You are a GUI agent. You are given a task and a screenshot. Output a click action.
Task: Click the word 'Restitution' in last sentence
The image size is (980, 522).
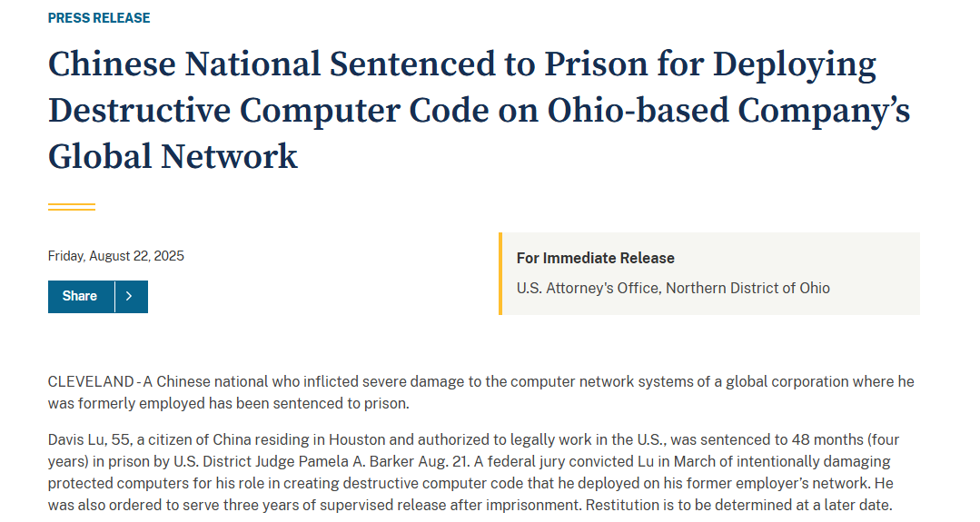623,506
